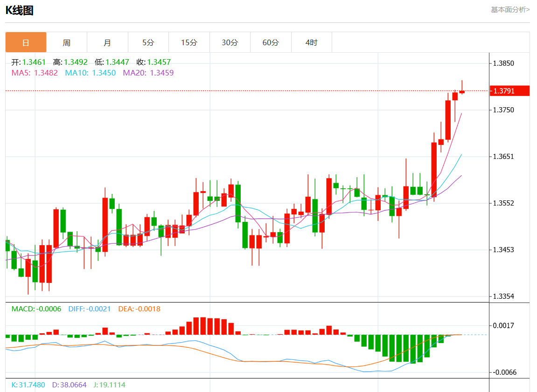The height and width of the screenshot is (392, 537).
Task: Switch chart to 60分 timeframe
Action: click(x=271, y=42)
